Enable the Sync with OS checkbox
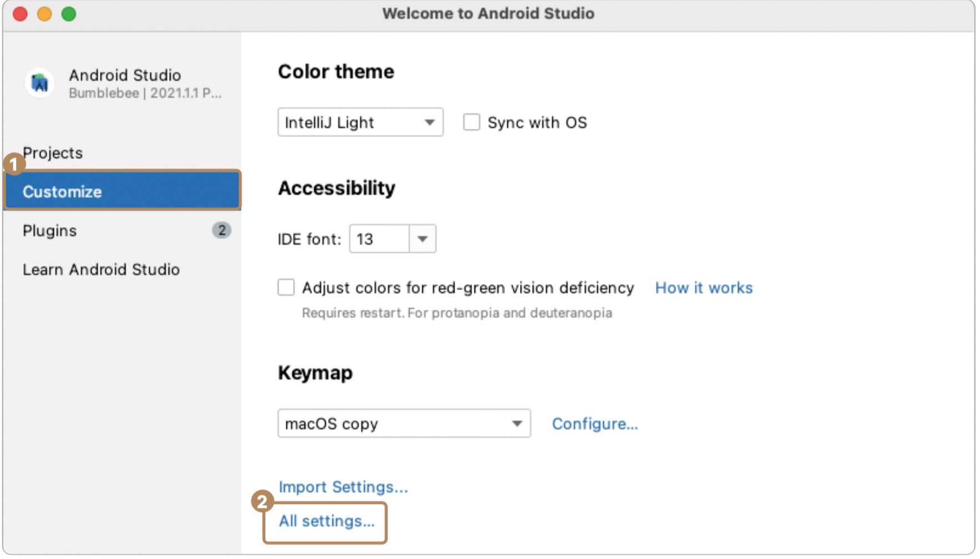 click(472, 122)
